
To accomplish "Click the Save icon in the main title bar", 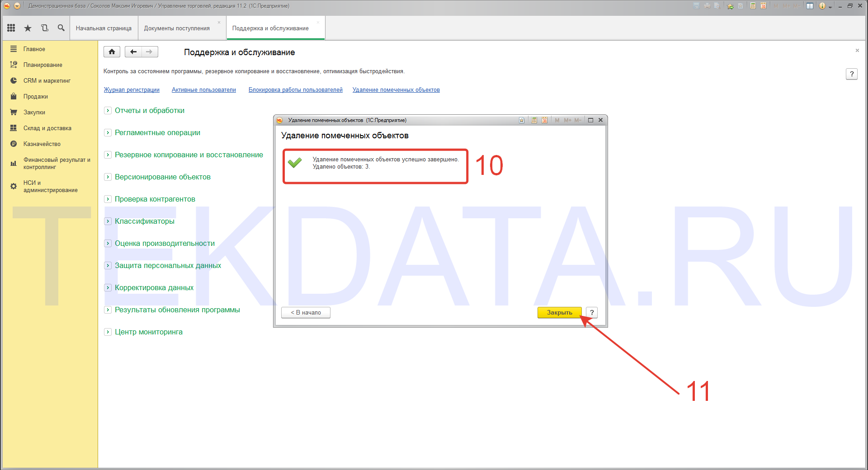I will tap(696, 6).
